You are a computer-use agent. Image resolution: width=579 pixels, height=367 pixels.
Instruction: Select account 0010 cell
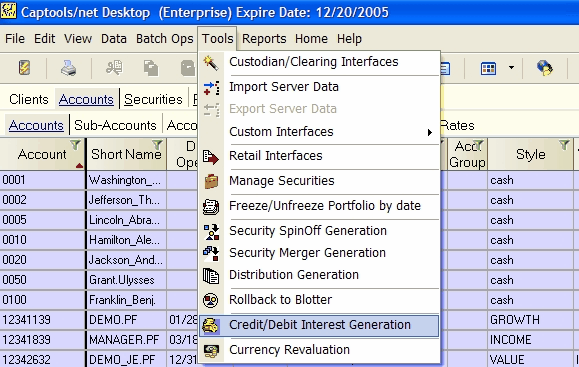pos(42,240)
